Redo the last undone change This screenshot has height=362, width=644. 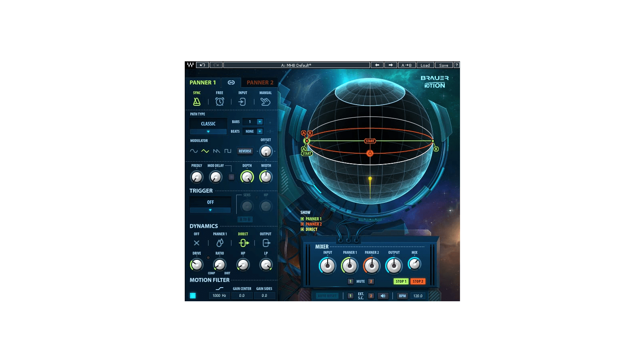(216, 65)
